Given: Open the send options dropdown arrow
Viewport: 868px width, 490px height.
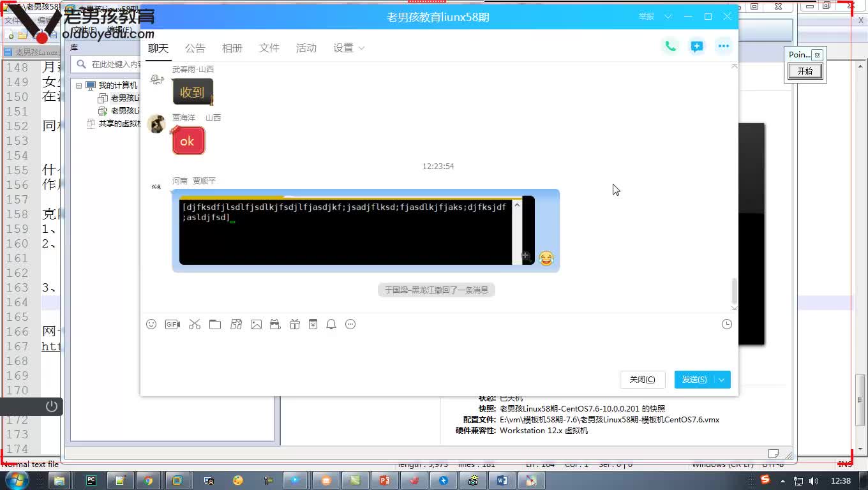Looking at the screenshot, I should 722,380.
